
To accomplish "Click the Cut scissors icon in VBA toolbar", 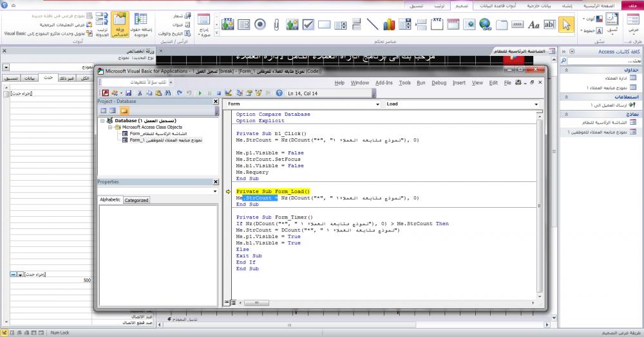I will (140, 93).
